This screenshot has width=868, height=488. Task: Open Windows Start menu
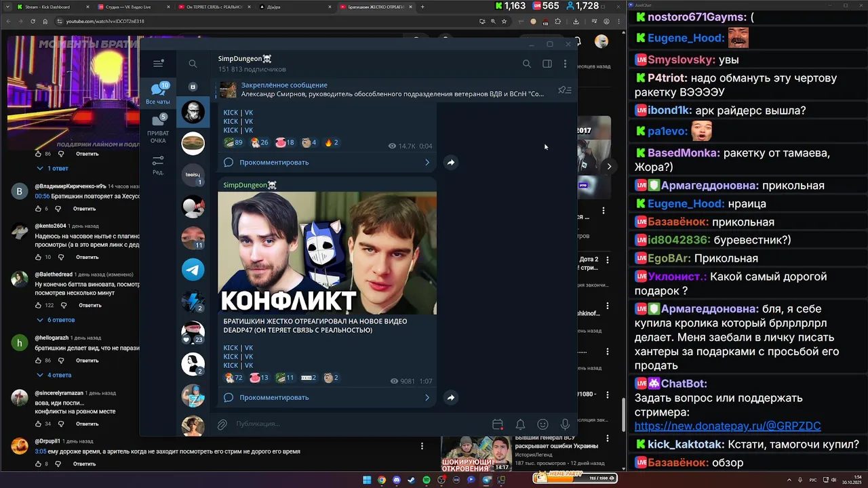point(367,480)
